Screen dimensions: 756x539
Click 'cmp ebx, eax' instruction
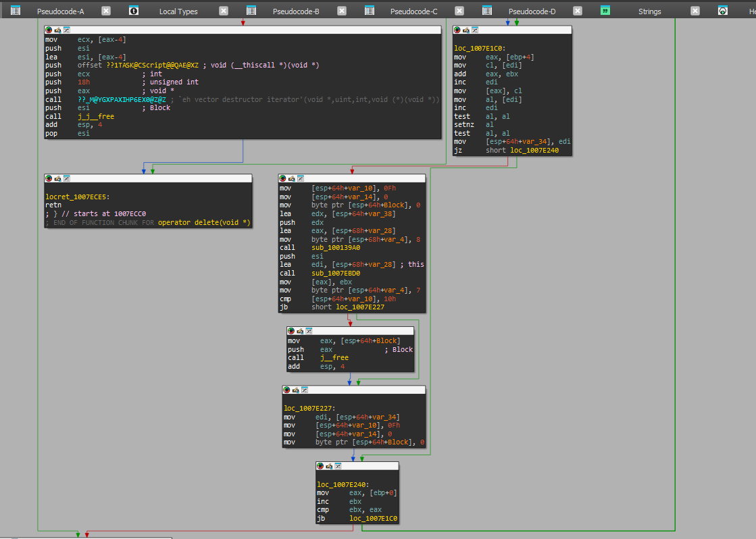[349, 510]
